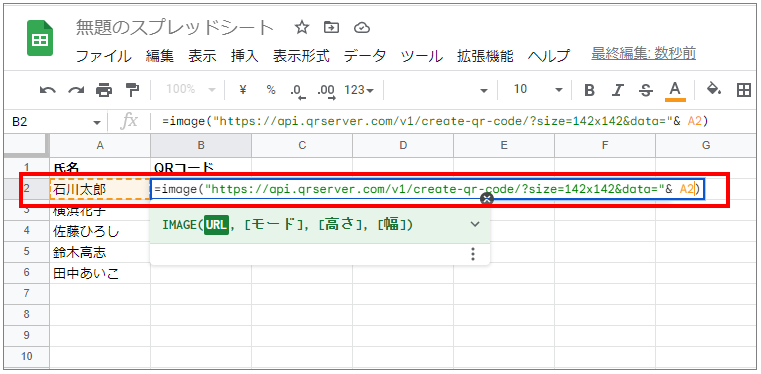761x374 pixels.
Task: Select column D header
Action: [x=403, y=145]
